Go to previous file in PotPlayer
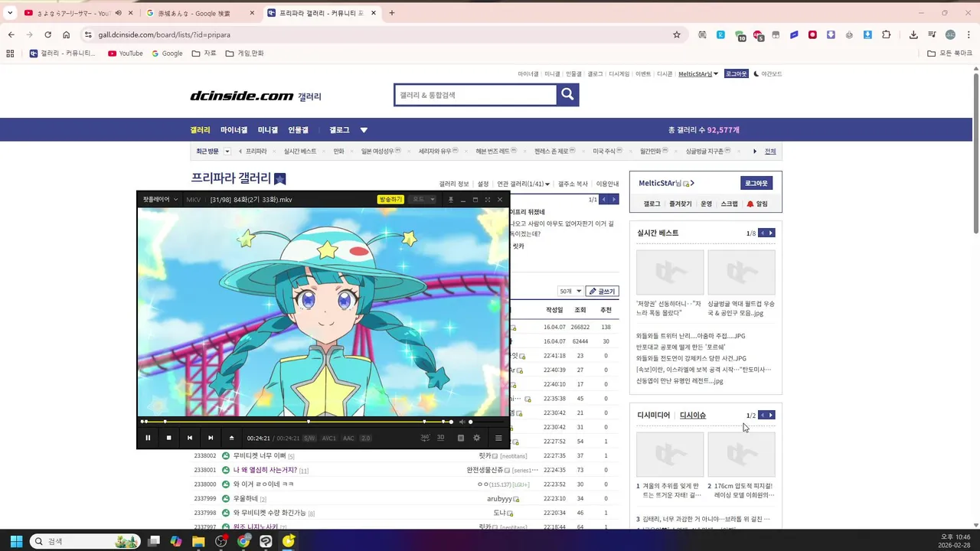Viewport: 980px width, 551px height. click(x=189, y=438)
